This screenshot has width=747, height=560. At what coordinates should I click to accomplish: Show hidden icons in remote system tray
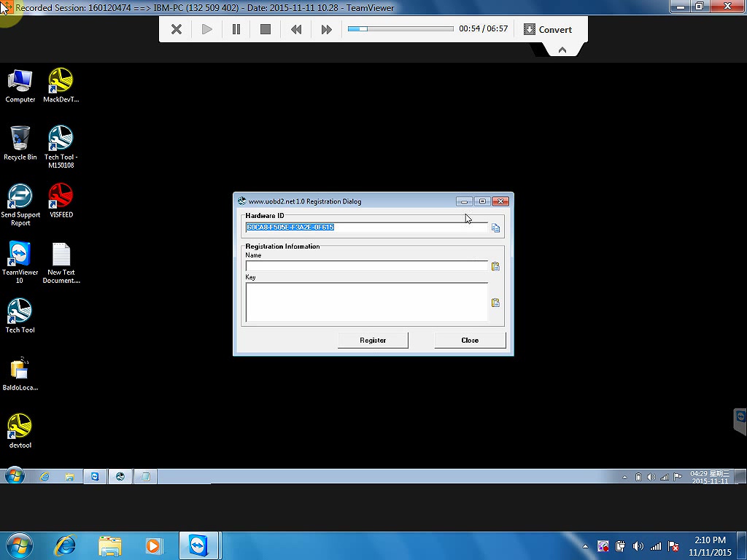coord(624,477)
